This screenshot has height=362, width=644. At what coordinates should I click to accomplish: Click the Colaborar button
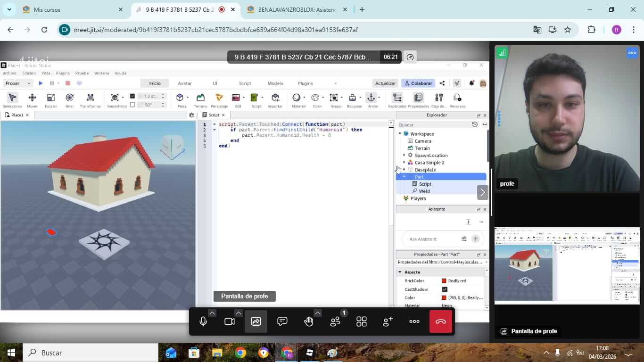[418, 83]
